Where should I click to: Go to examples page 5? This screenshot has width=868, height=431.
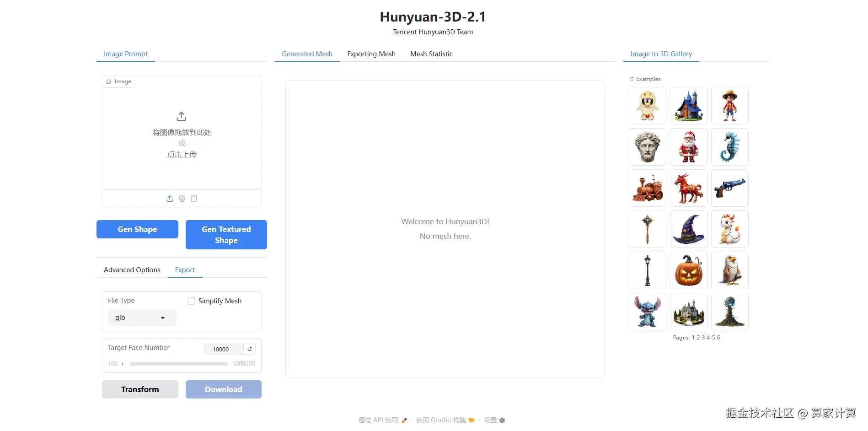click(713, 338)
